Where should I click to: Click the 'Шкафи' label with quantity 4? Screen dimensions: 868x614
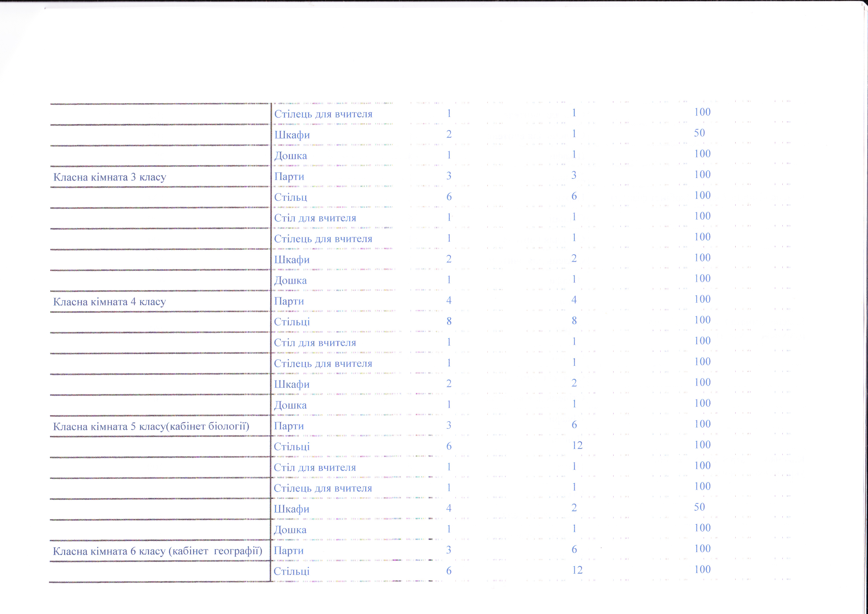pos(292,509)
